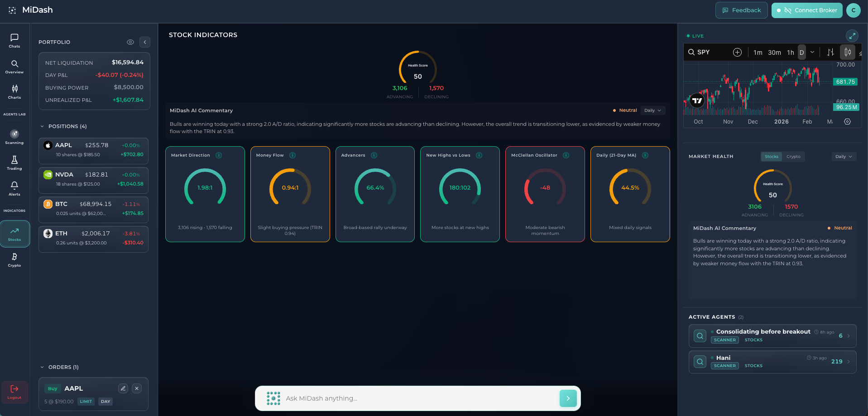Open Crypto indicators in the sidebar
This screenshot has height=416, width=868.
(14, 260)
